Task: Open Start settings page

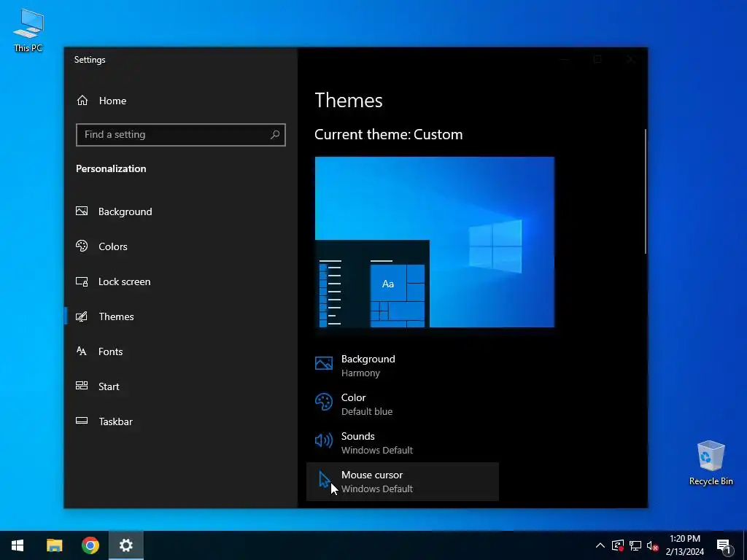Action: tap(180, 386)
